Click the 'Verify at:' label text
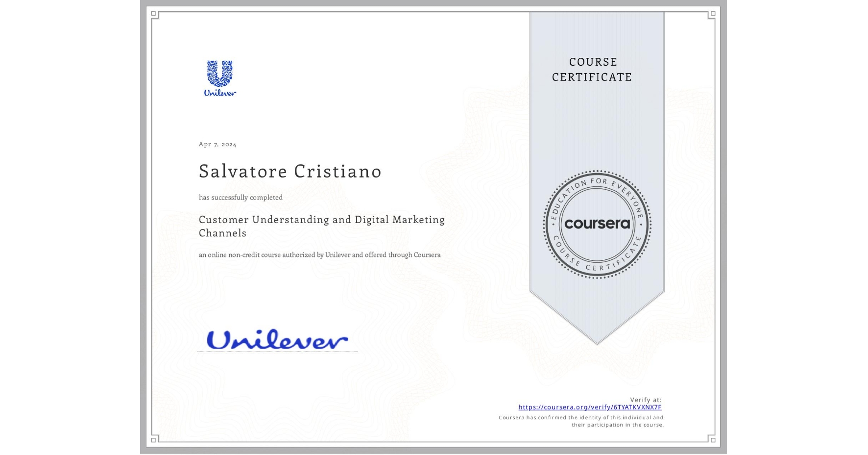868x455 pixels. (646, 399)
